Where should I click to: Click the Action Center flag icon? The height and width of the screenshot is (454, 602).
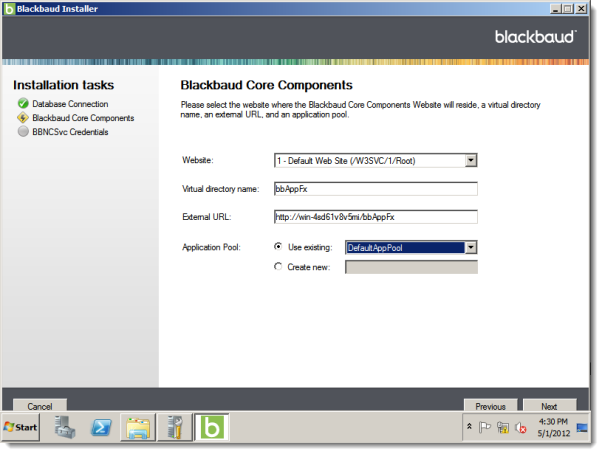(x=485, y=427)
